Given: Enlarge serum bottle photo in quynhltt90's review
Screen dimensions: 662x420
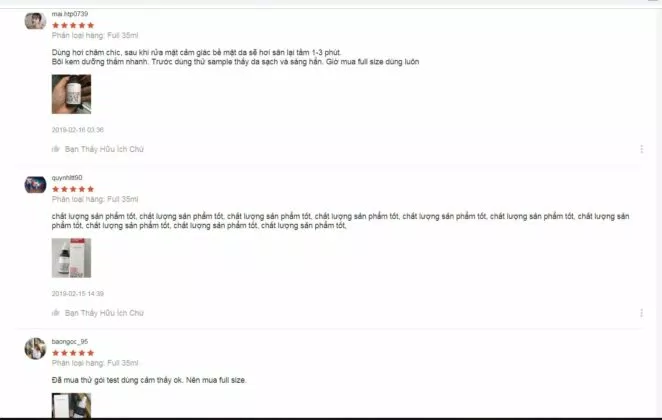Looking at the screenshot, I should click(71, 258).
